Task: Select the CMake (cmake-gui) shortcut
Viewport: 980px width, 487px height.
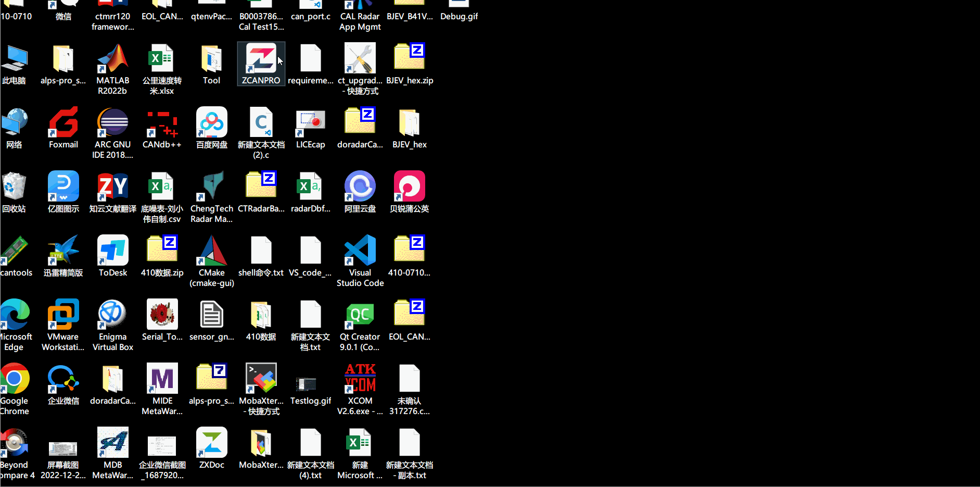Action: [x=211, y=251]
